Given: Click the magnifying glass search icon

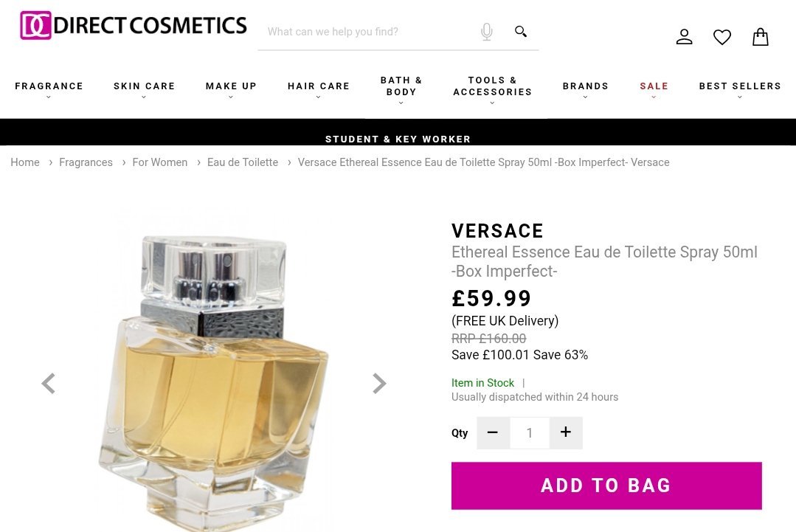Looking at the screenshot, I should (x=520, y=32).
